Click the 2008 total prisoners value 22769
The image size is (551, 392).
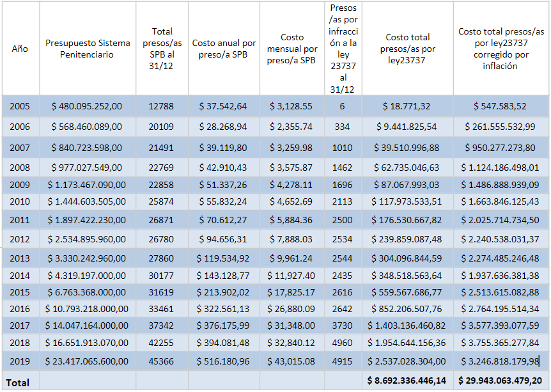click(162, 168)
